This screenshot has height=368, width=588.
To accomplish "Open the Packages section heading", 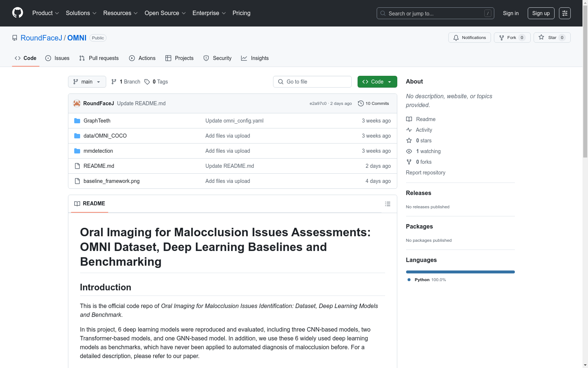I will point(419,226).
